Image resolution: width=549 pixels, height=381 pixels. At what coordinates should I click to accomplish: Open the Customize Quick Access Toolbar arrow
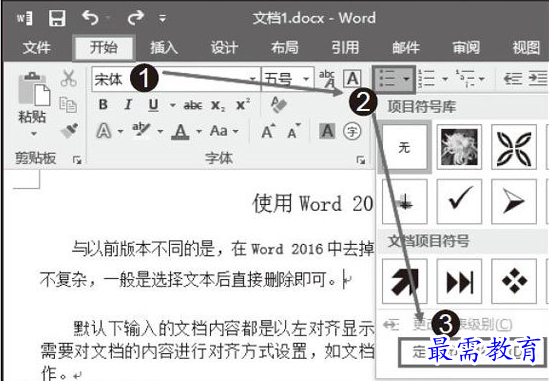pos(162,18)
